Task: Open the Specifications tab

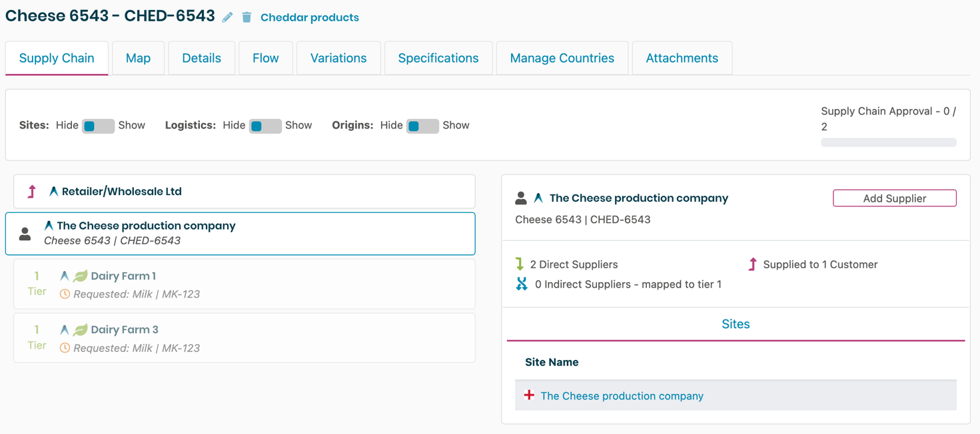Action: pos(438,58)
